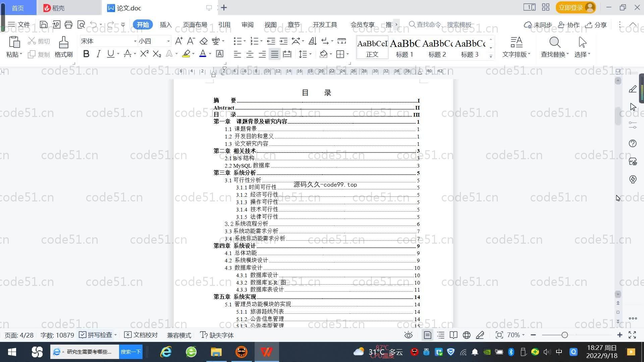The image size is (644, 362).
Task: Expand the styles gallery
Action: (x=491, y=56)
